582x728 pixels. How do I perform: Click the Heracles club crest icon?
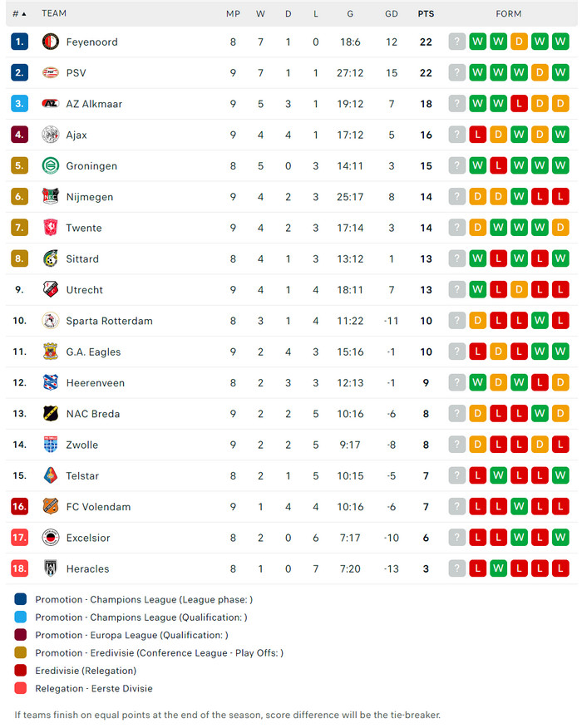51,568
